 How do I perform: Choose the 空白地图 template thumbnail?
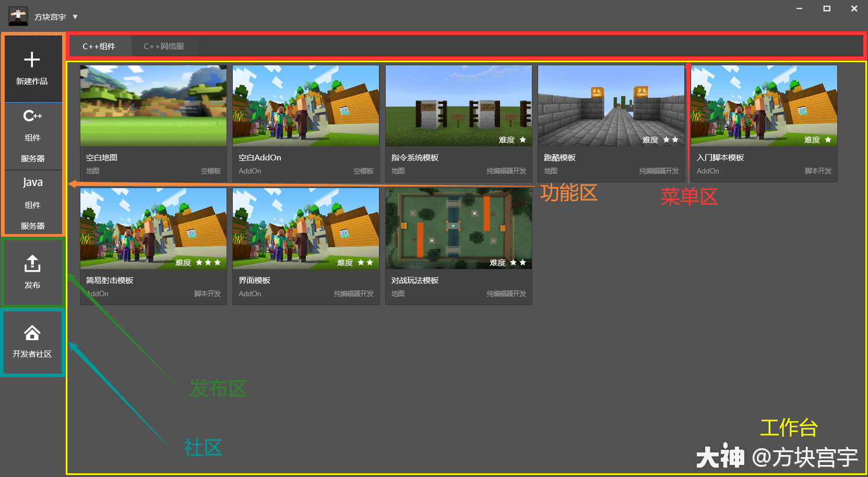[153, 106]
